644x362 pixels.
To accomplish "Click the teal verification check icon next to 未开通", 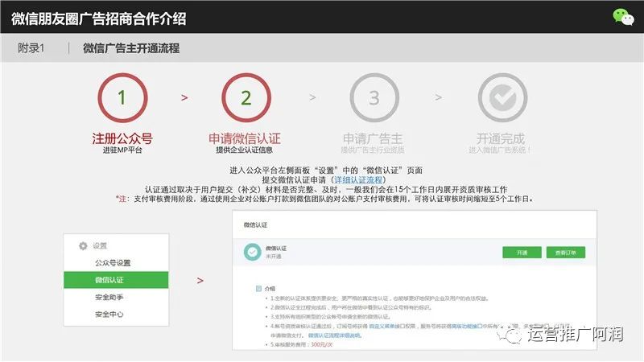I will [252, 252].
